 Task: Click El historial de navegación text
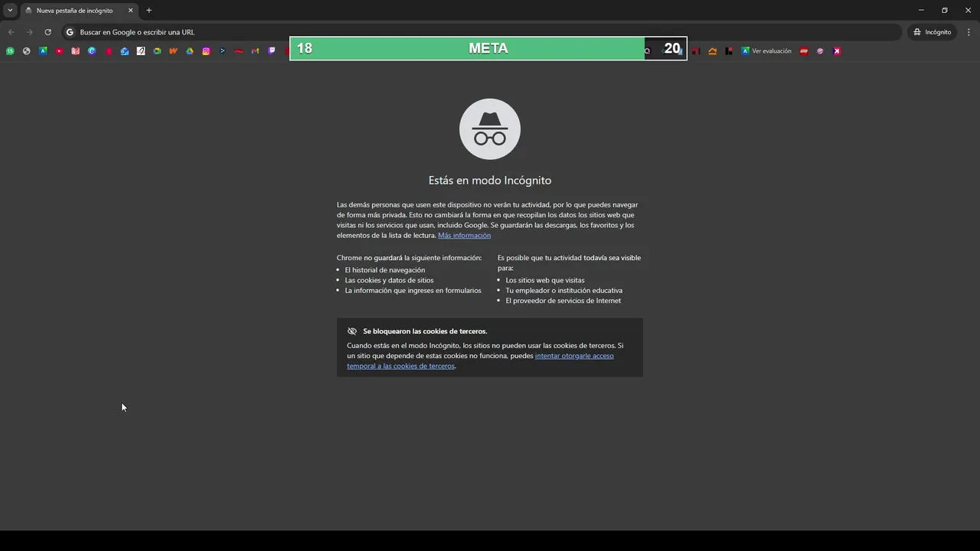click(x=384, y=270)
